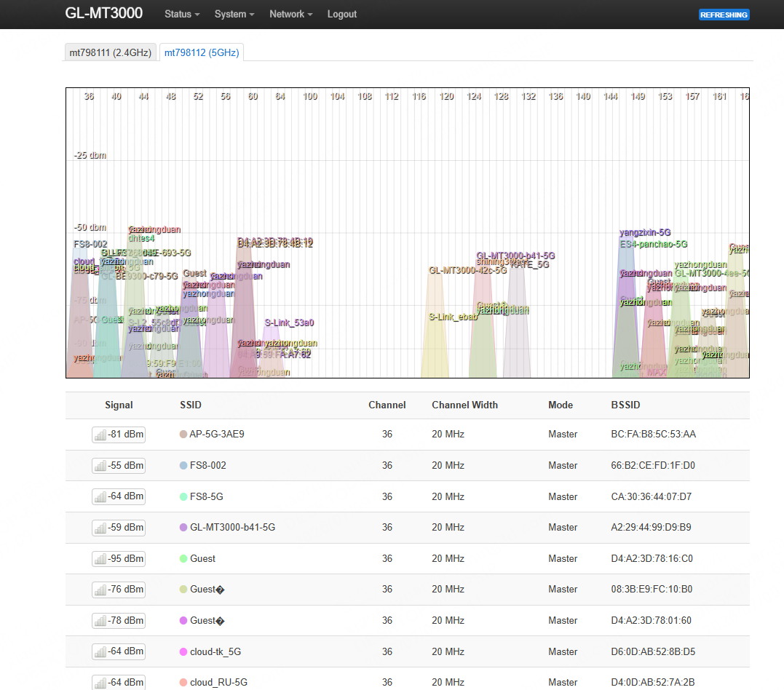Click the purple swatch next to GL-MT3000-b41-5G
This screenshot has height=690, width=784.
pyautogui.click(x=183, y=528)
